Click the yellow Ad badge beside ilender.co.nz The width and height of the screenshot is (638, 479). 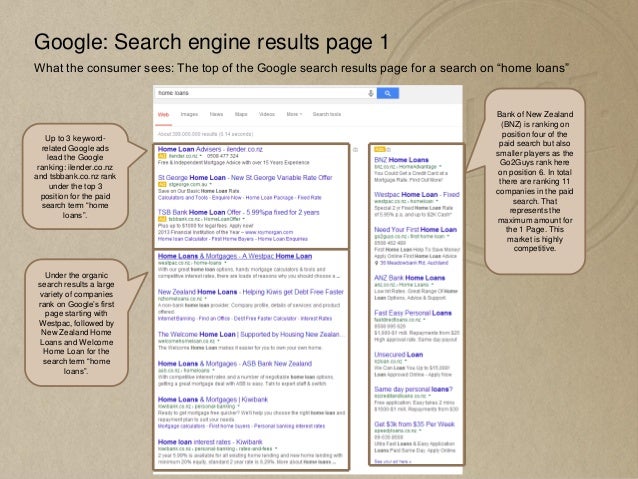(x=162, y=156)
